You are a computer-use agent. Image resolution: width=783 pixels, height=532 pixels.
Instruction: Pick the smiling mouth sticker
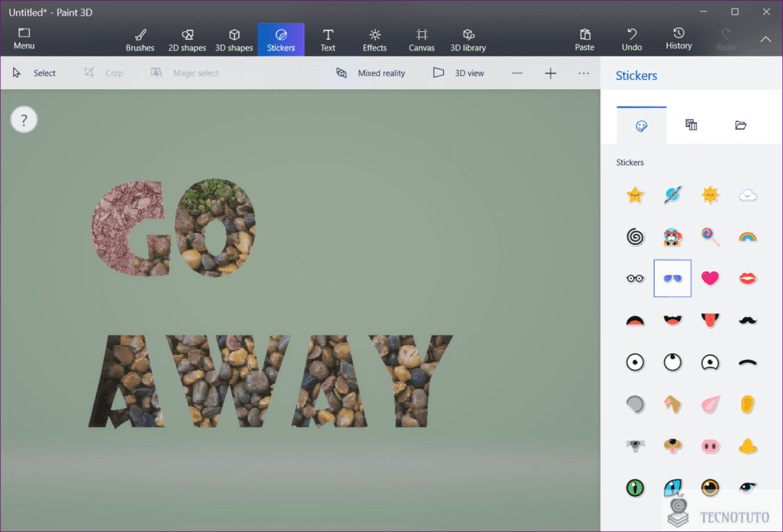click(x=673, y=321)
